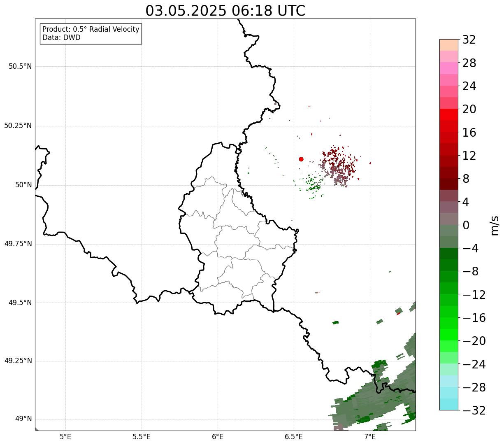
Task: Click the colorbar −32 tick label
Action: click(x=474, y=410)
